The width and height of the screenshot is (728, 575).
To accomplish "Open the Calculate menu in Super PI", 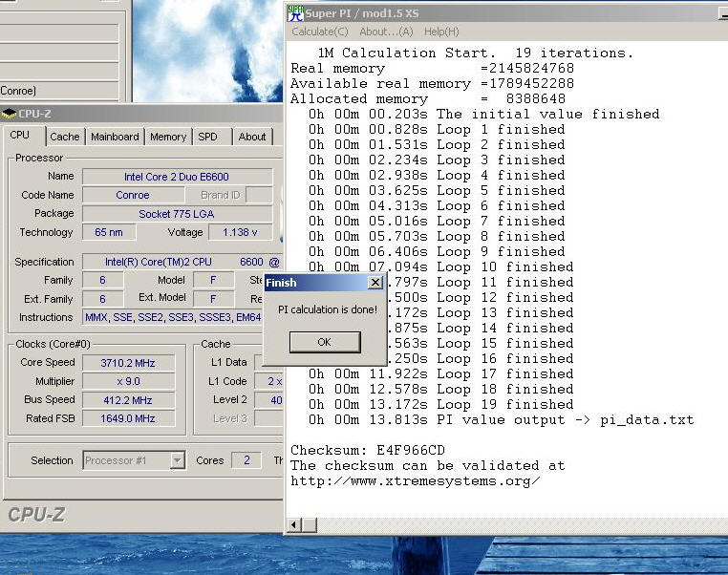I will pos(320,32).
